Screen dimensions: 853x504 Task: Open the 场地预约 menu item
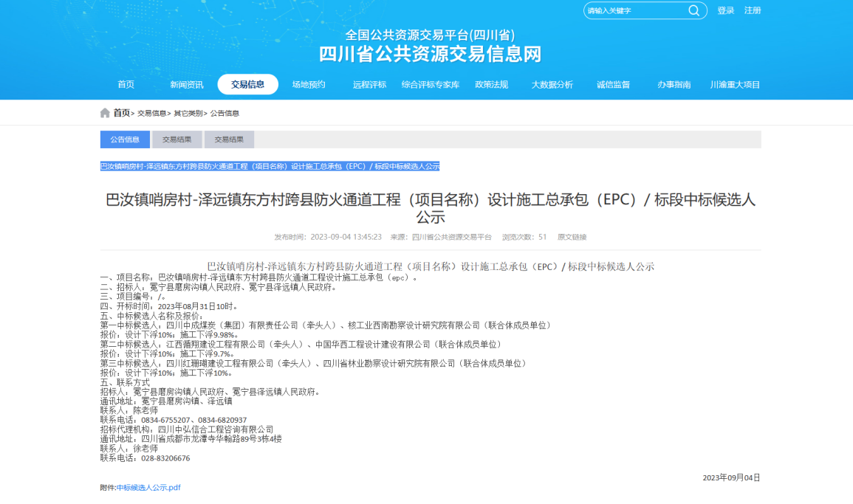point(308,85)
